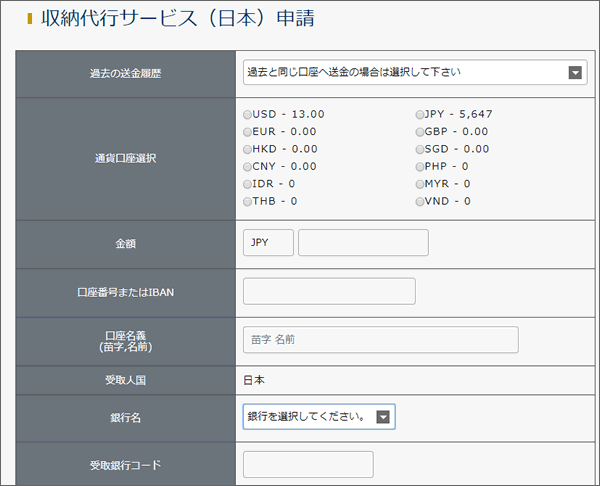Click the 口座名義 (苗字,名前) row label

pyautogui.click(x=126, y=341)
